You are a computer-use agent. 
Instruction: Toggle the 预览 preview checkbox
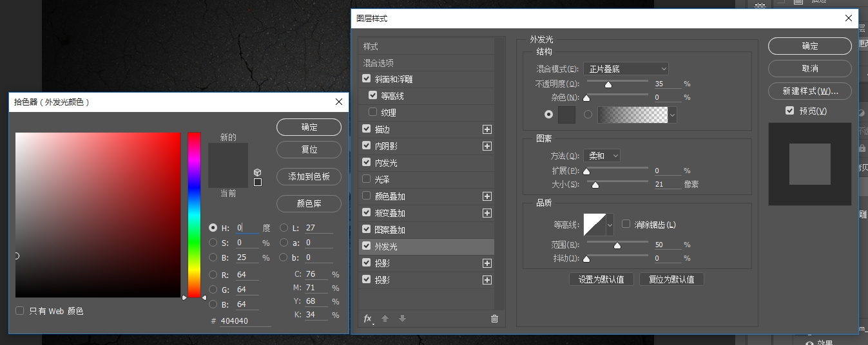pyautogui.click(x=790, y=111)
